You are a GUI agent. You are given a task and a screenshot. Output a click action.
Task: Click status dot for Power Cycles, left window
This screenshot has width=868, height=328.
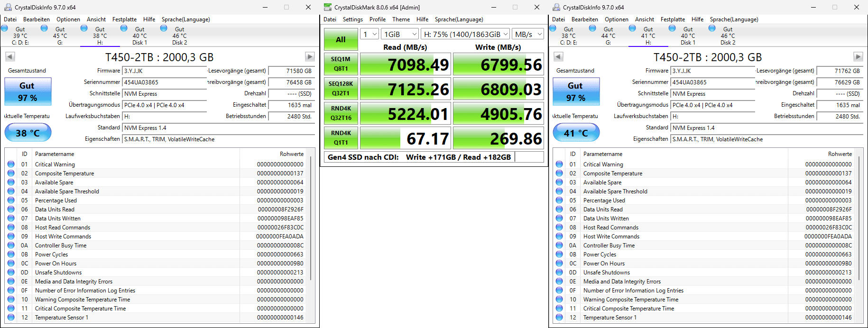[x=11, y=255]
